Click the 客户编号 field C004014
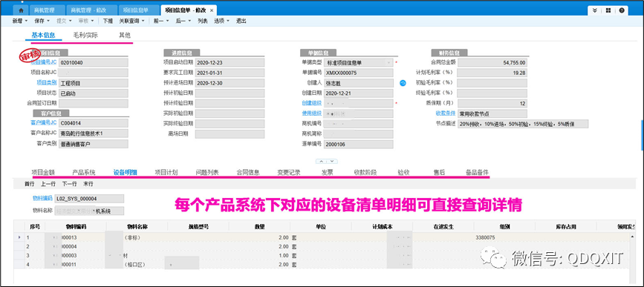 [94, 123]
